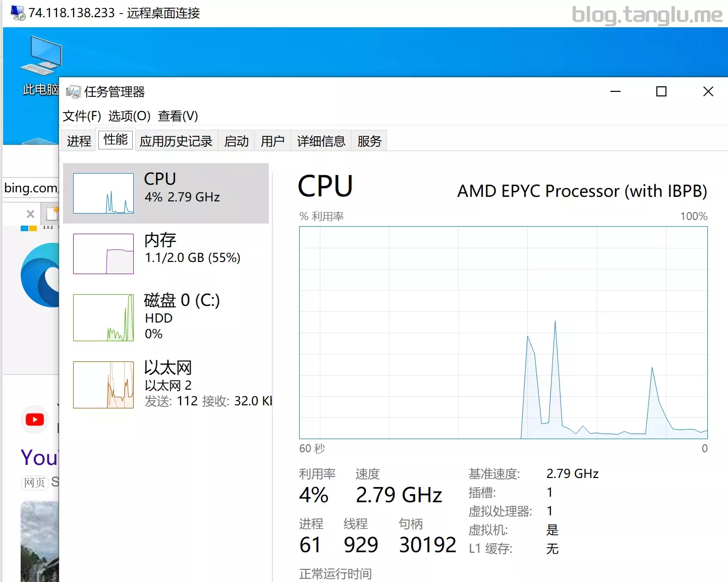728x582 pixels.
Task: Switch to the 服务 tab
Action: click(x=369, y=141)
